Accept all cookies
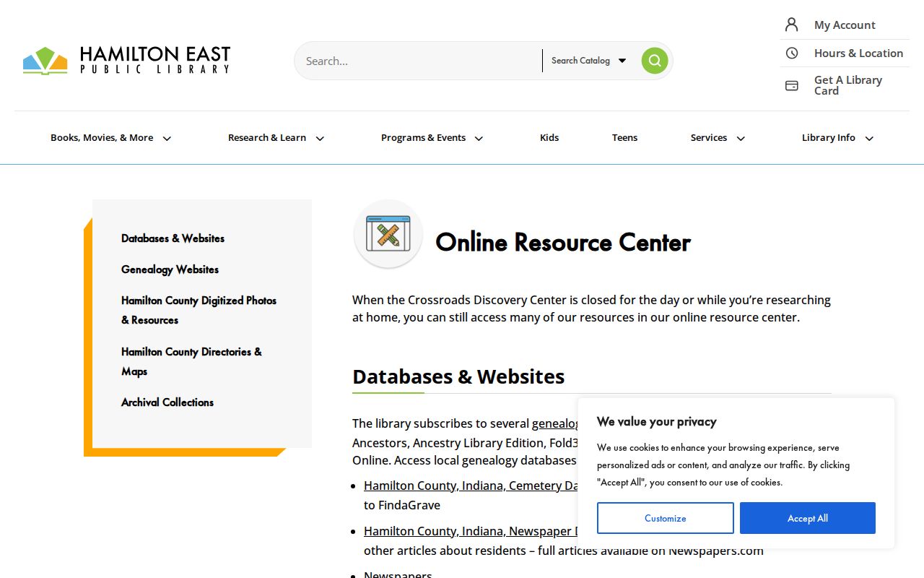The image size is (924, 578). point(808,518)
